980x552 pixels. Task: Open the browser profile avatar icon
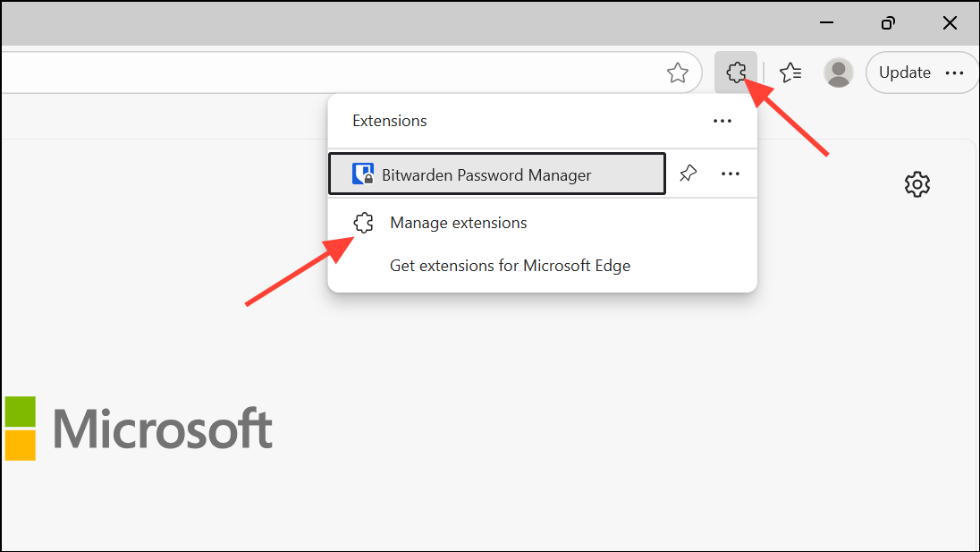pos(839,72)
